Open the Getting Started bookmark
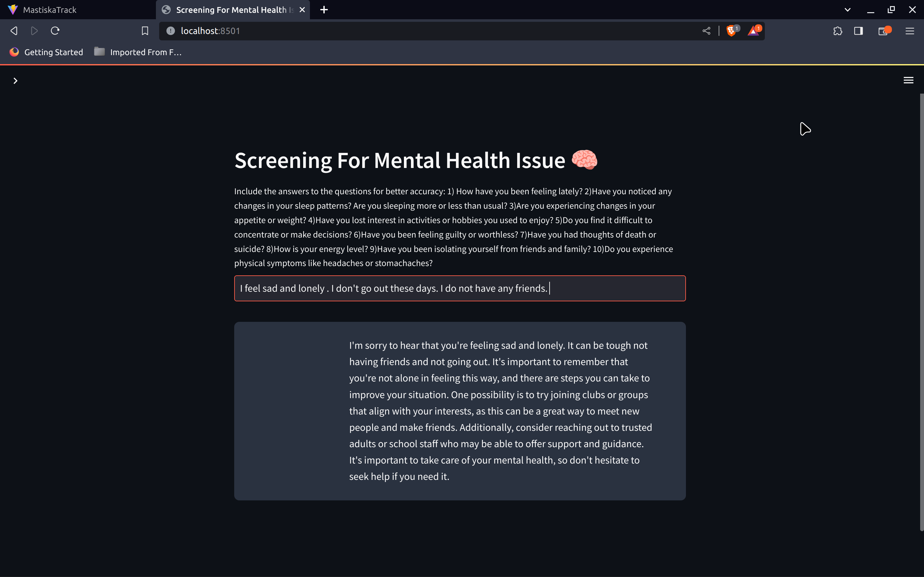 [46, 52]
